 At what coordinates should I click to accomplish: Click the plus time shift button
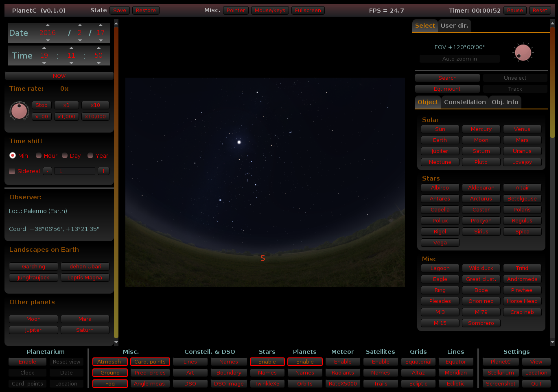point(103,171)
